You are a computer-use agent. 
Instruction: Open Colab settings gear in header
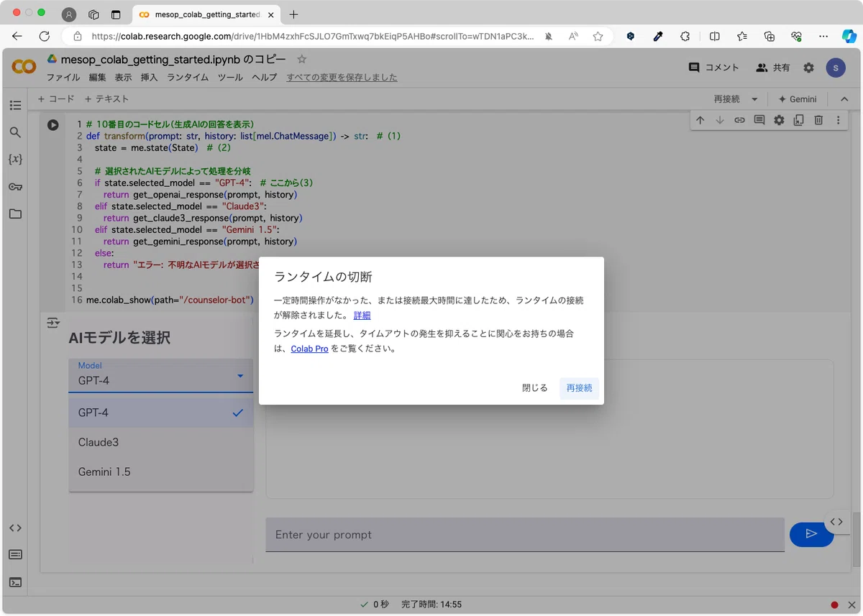coord(809,68)
